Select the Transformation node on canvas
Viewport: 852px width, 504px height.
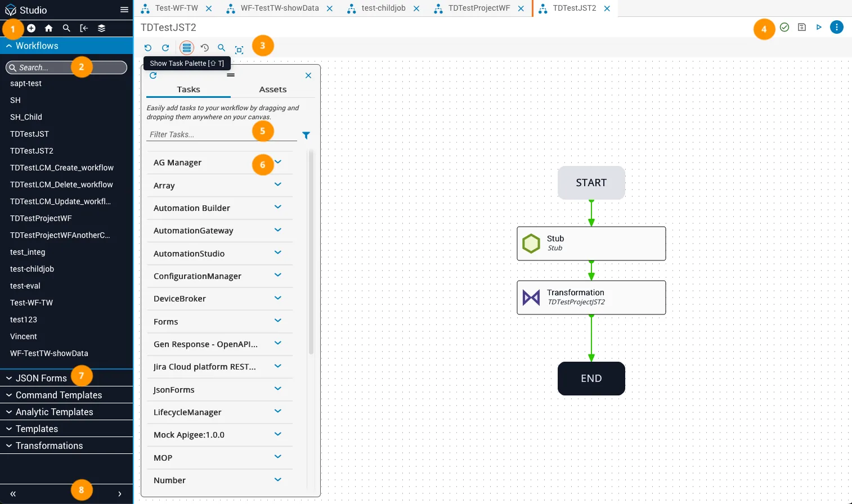[591, 298]
